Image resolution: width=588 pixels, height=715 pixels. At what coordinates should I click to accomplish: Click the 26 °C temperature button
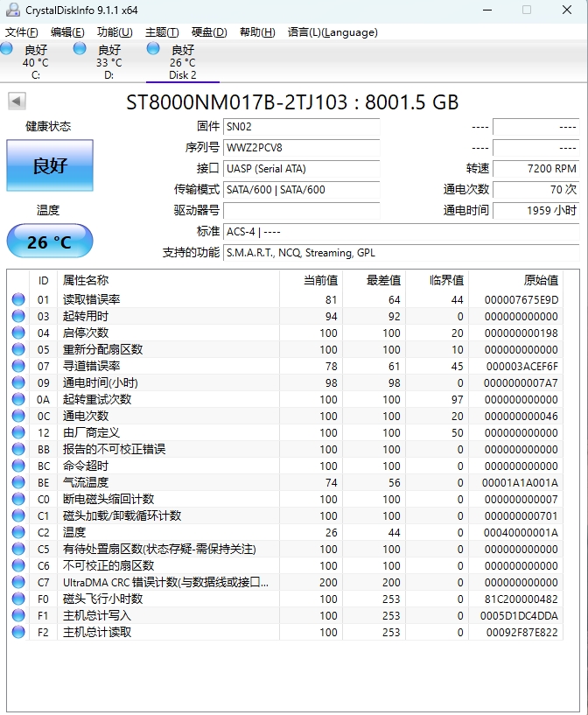pyautogui.click(x=50, y=242)
